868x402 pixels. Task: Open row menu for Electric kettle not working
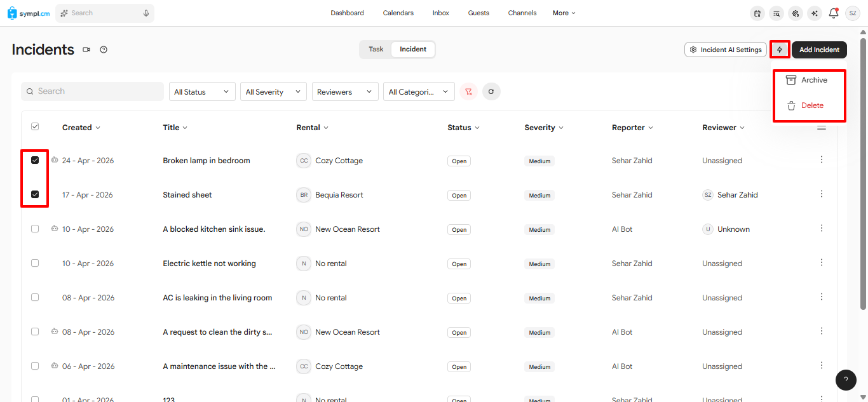822,263
